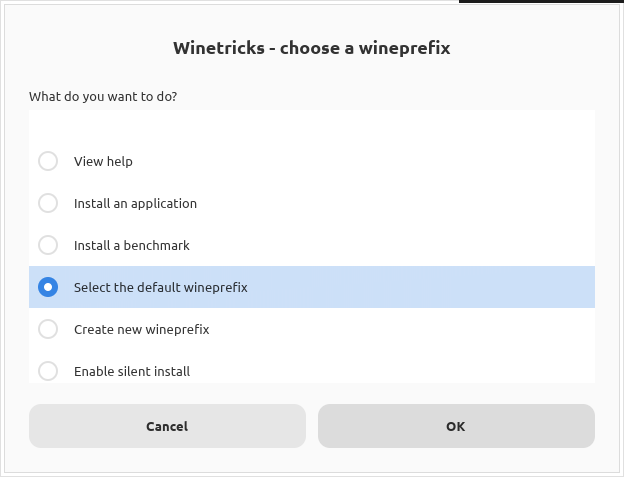Click the blank header row above View help

pyautogui.click(x=311, y=126)
